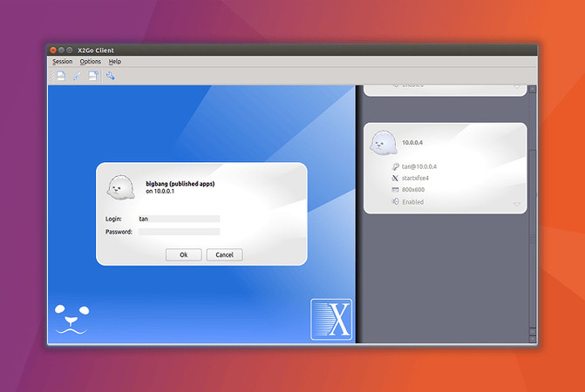Click the key icon beside tan@10.0.0.4
The height and width of the screenshot is (392, 585).
click(395, 166)
